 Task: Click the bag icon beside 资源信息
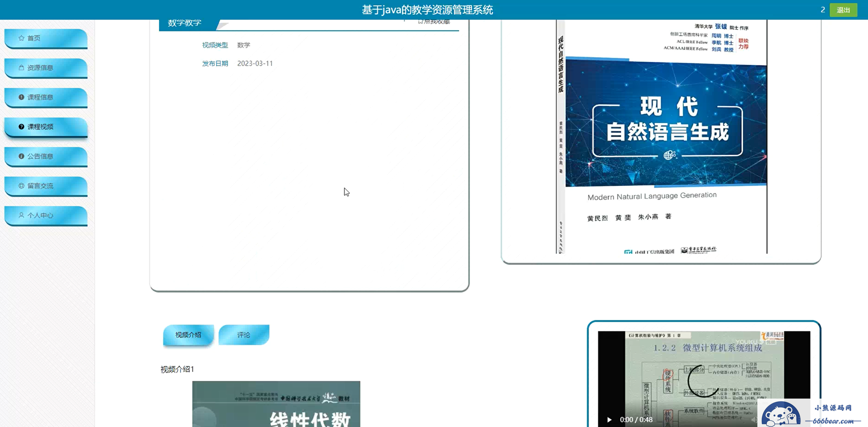21,67
